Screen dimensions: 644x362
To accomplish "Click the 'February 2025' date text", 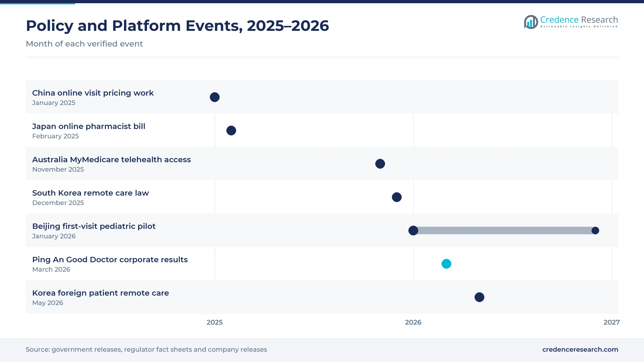I will (x=55, y=136).
